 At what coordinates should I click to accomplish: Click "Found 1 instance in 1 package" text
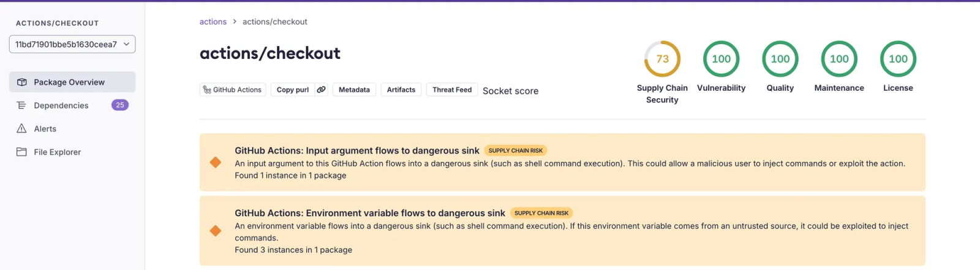pyautogui.click(x=290, y=175)
